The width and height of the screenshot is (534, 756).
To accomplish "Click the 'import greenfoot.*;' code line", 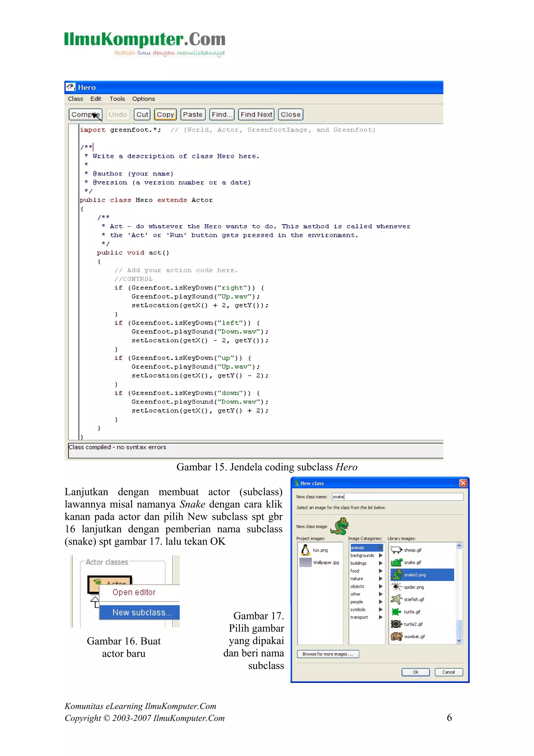I will pyautogui.click(x=121, y=130).
